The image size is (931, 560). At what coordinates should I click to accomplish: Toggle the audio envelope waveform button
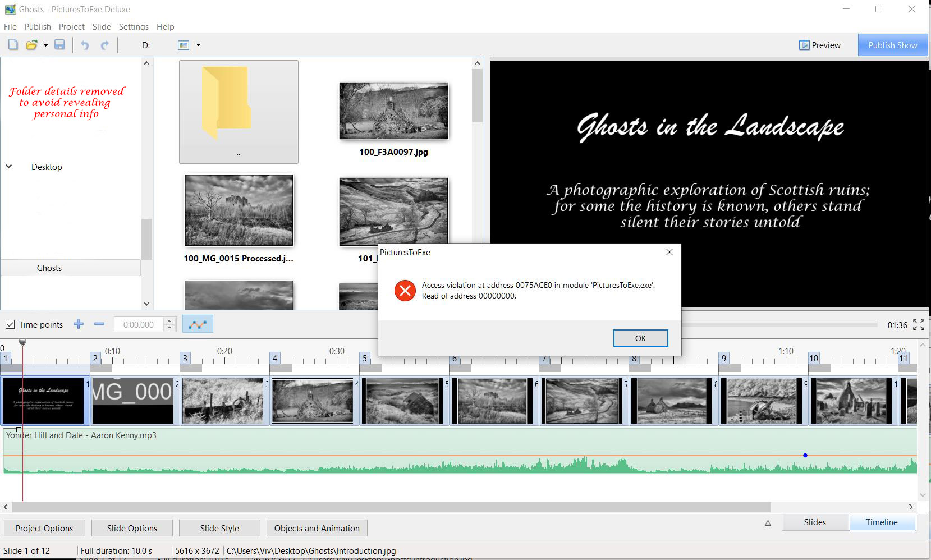(x=198, y=324)
